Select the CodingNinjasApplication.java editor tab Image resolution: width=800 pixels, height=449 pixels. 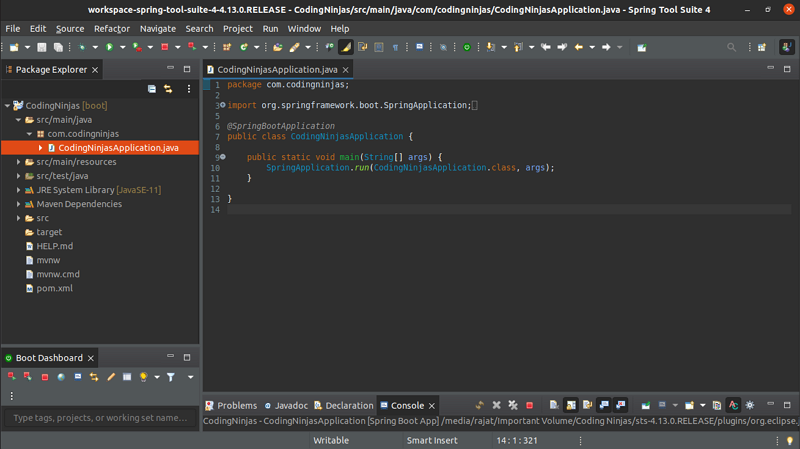277,69
